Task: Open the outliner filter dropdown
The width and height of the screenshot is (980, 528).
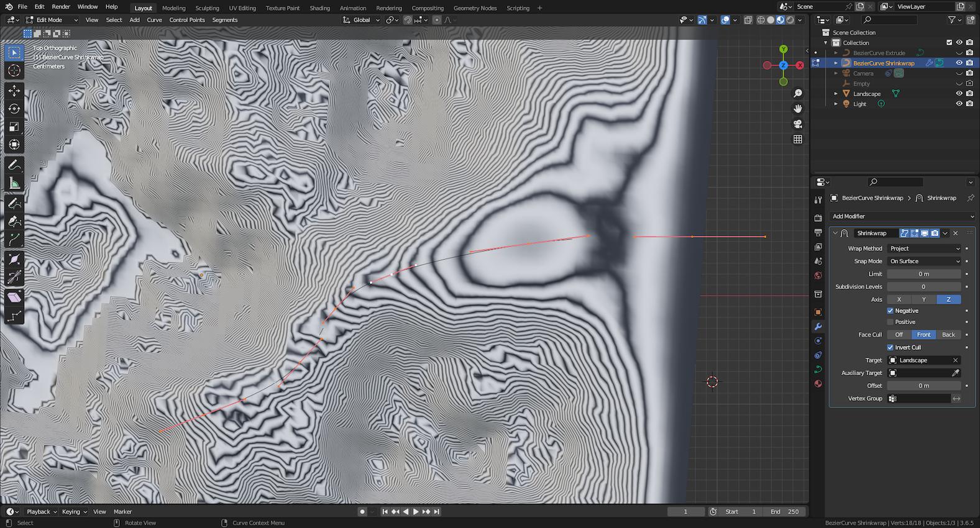Action: [954, 20]
